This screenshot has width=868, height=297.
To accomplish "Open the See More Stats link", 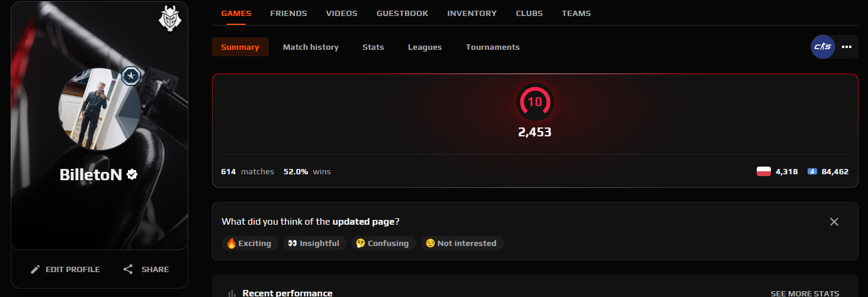I will (x=805, y=293).
